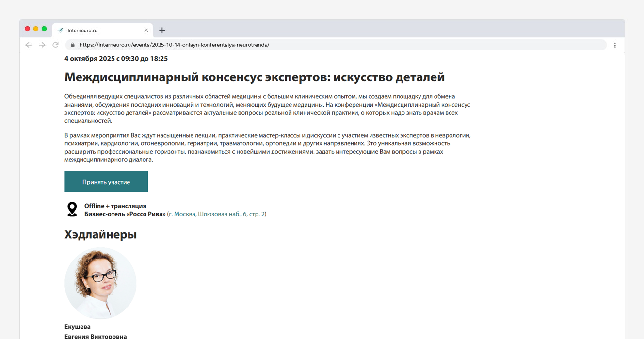Image resolution: width=644 pixels, height=339 pixels.
Task: Click inside the URL address bar
Action: (291, 45)
